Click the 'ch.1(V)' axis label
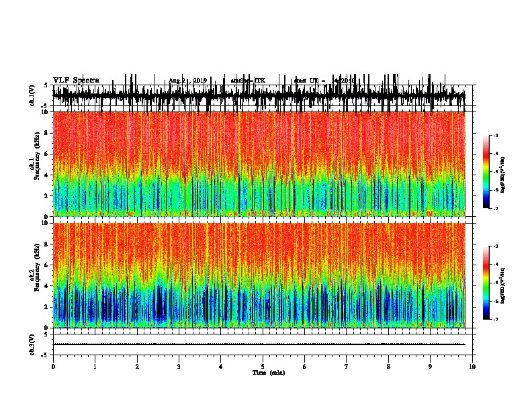532x411 pixels. pos(32,95)
